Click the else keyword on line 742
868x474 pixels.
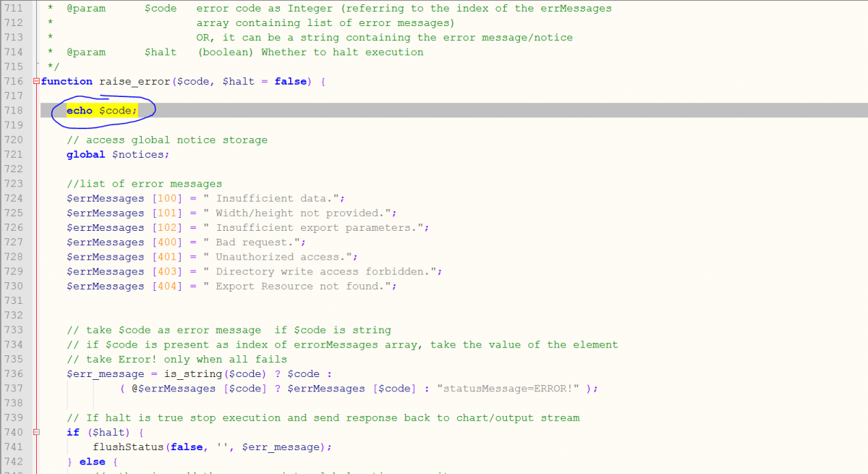tap(93, 462)
